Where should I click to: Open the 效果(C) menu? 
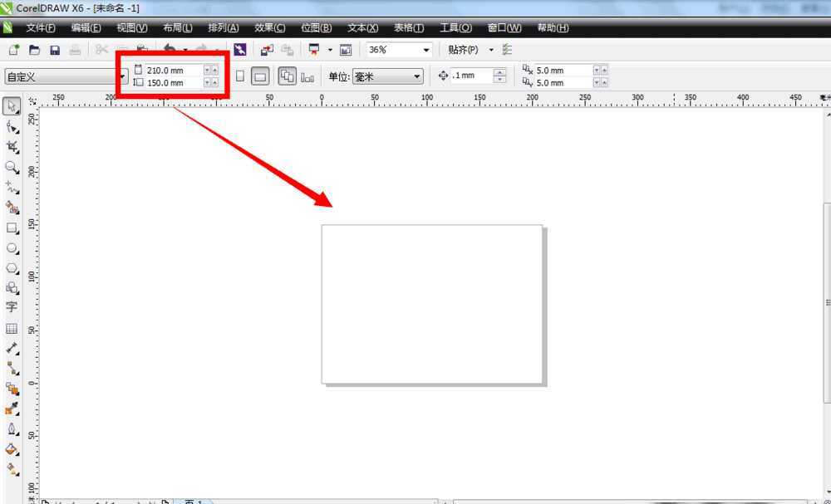point(270,28)
